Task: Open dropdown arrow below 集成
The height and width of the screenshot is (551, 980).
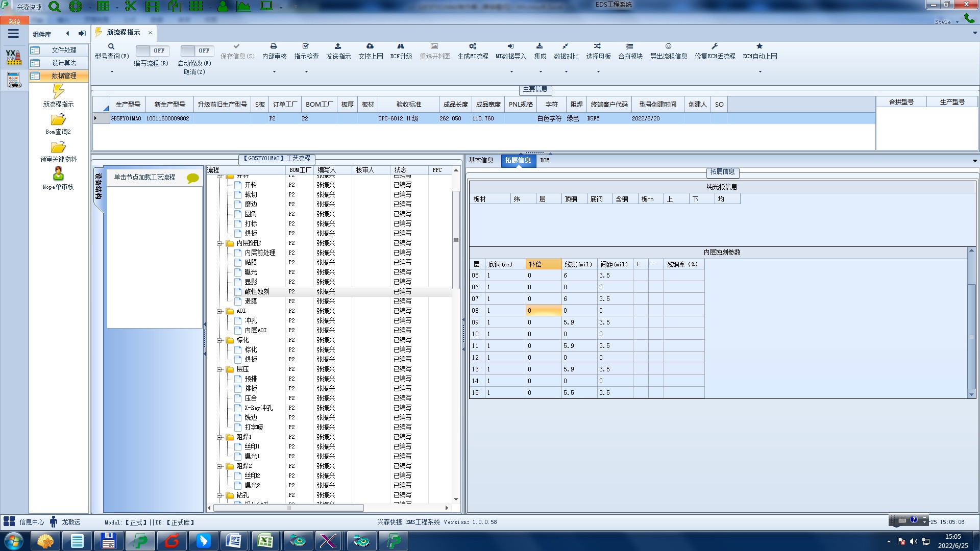Action: point(540,71)
